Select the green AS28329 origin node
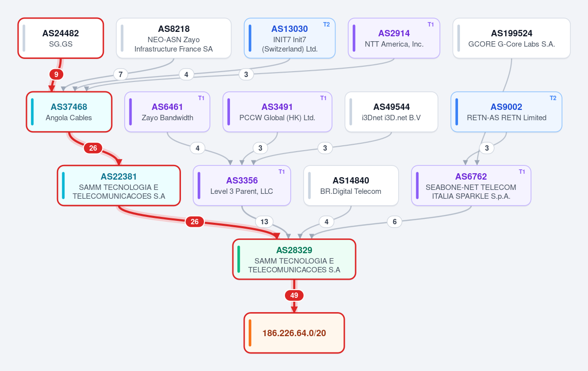 click(x=294, y=259)
